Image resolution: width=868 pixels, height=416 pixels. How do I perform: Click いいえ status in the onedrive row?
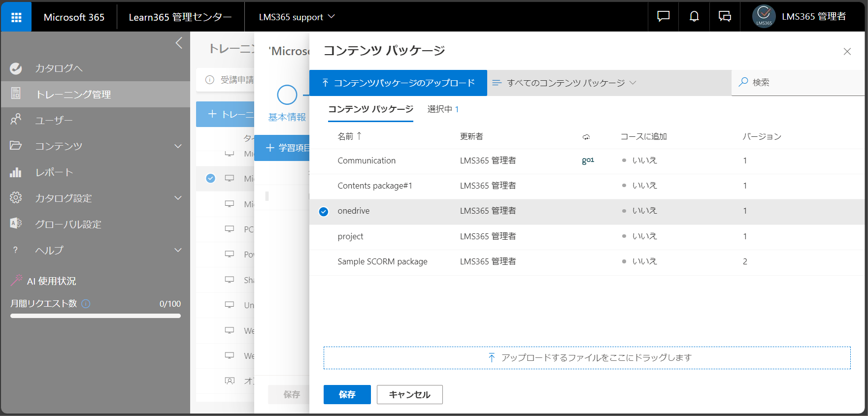(x=644, y=211)
